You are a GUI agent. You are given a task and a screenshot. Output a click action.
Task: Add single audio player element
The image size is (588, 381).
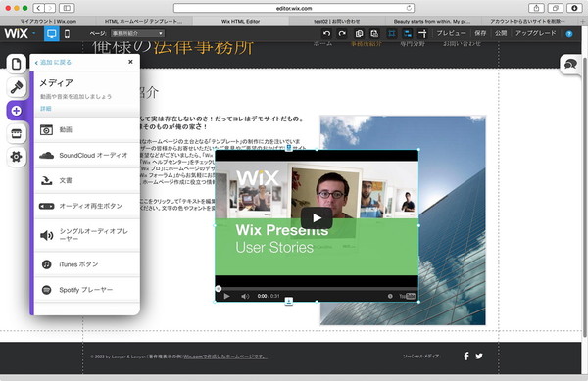coord(86,235)
